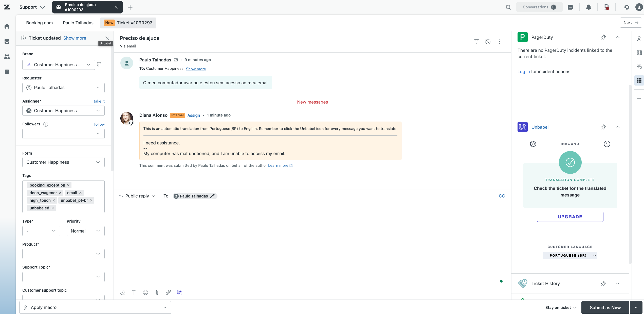The width and height of the screenshot is (644, 314).
Task: Open the Assignee dropdown
Action: point(63,111)
